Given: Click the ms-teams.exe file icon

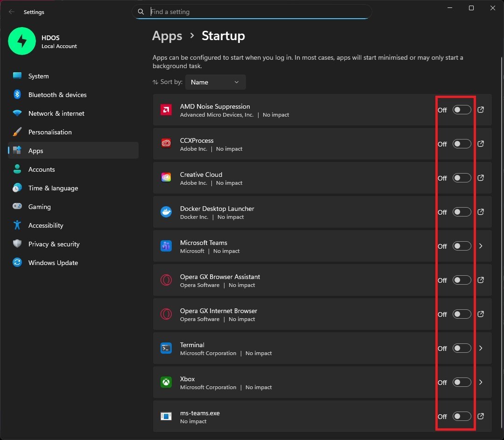Looking at the screenshot, I should coord(166,417).
